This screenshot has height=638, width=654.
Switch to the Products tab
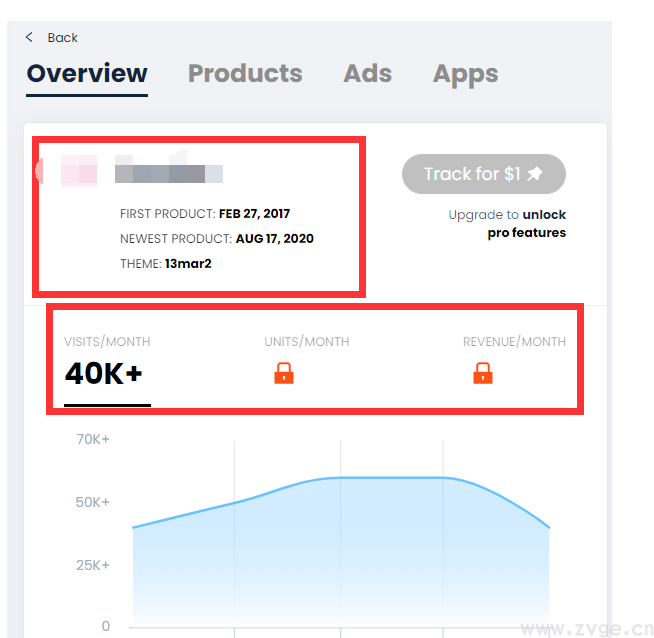coord(245,74)
